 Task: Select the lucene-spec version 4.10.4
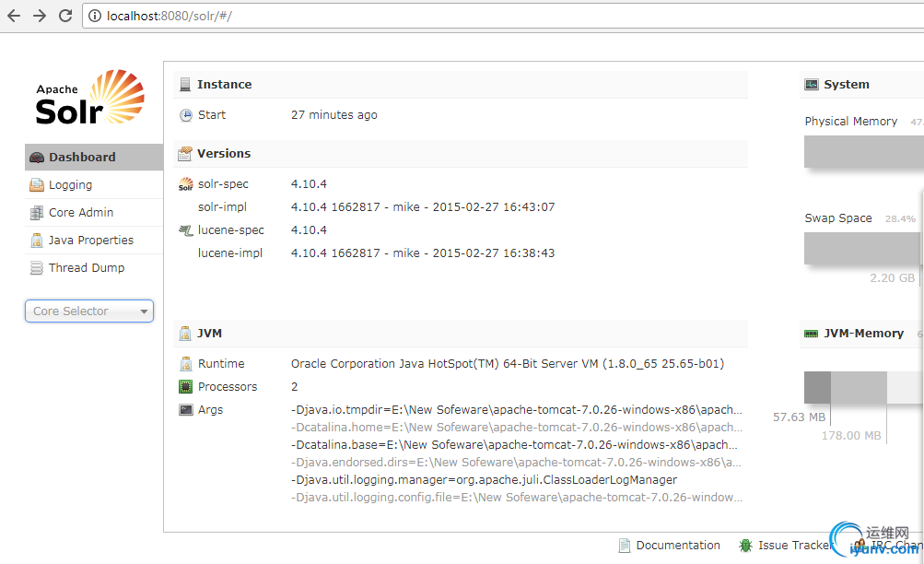(309, 229)
